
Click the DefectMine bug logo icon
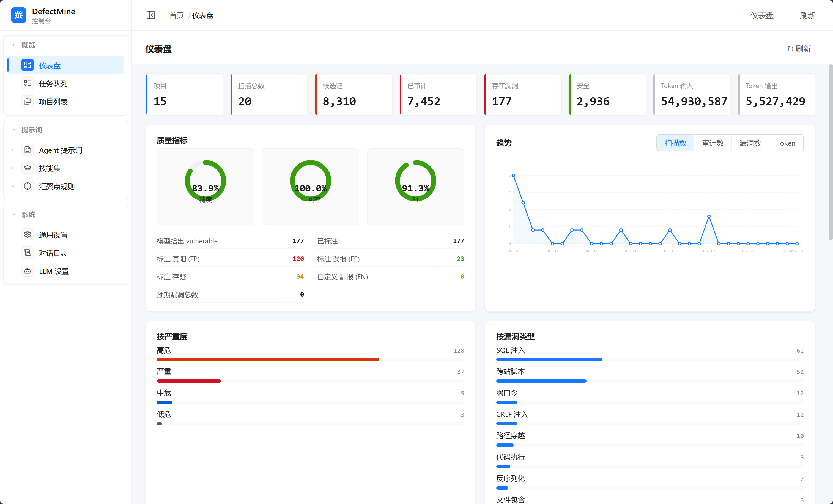19,15
